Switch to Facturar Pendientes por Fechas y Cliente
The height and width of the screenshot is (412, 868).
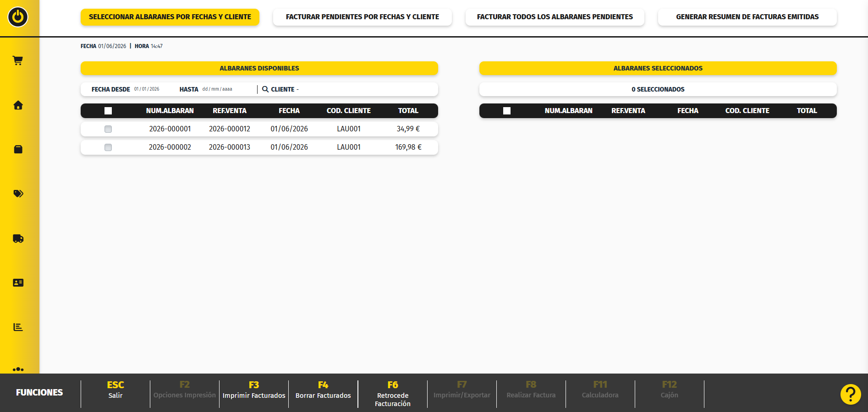point(363,17)
